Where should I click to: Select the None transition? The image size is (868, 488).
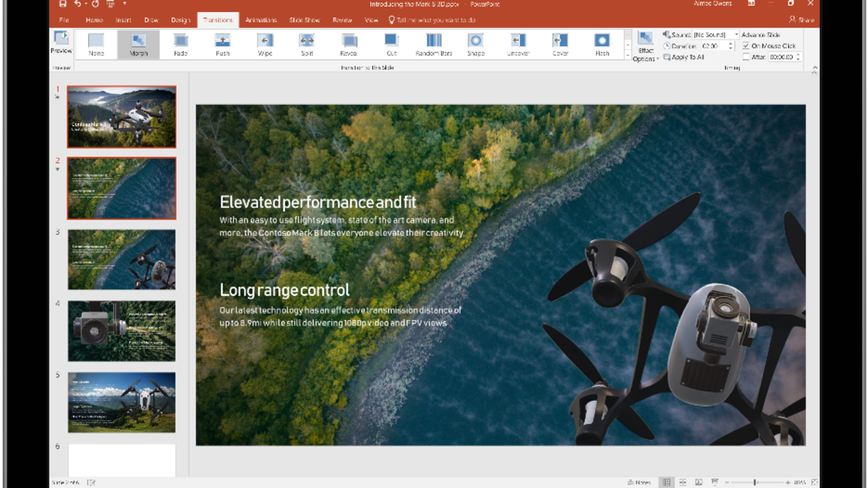click(x=96, y=45)
